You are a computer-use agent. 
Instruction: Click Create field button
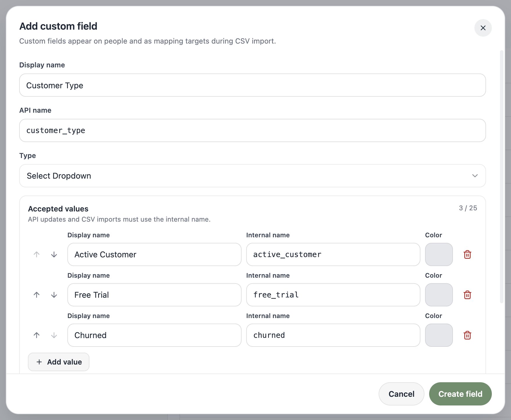[x=460, y=394]
